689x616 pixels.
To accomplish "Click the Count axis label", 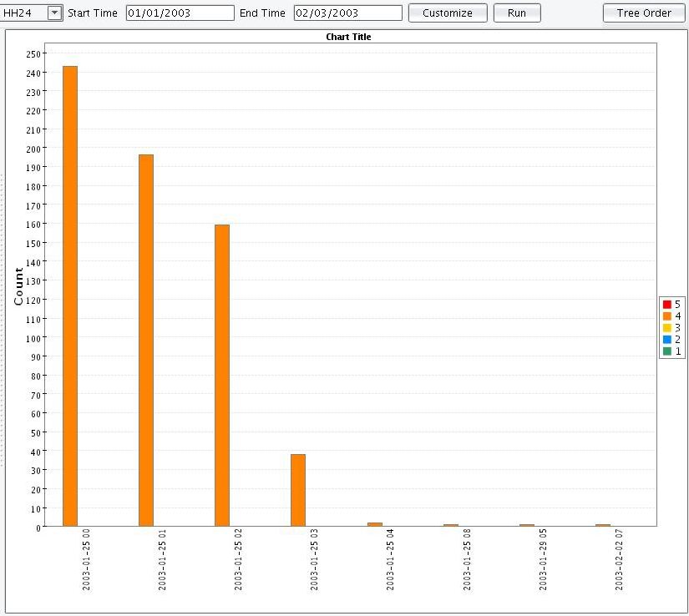I will (x=18, y=286).
